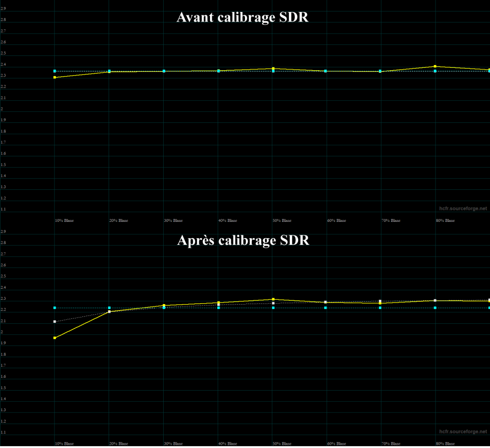Click the hcfr.sourceforge.net watermark in the bottom chart
The width and height of the screenshot is (490, 448).
pos(463,432)
